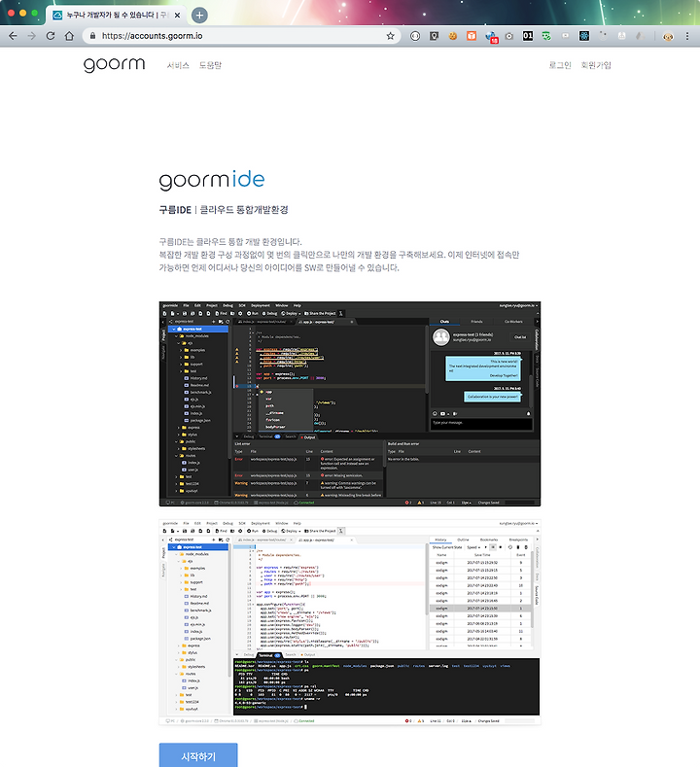This screenshot has height=767, width=700.
Task: Click the goorm logo
Action: pyautogui.click(x=115, y=65)
